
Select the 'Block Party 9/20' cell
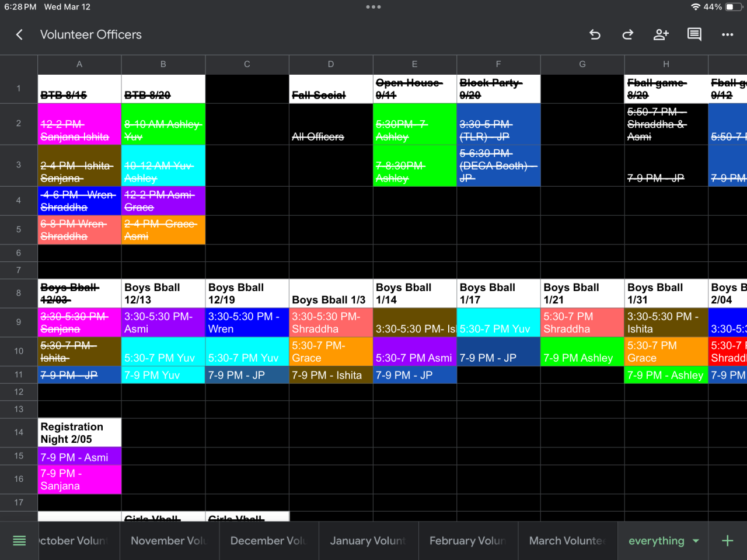click(x=498, y=89)
